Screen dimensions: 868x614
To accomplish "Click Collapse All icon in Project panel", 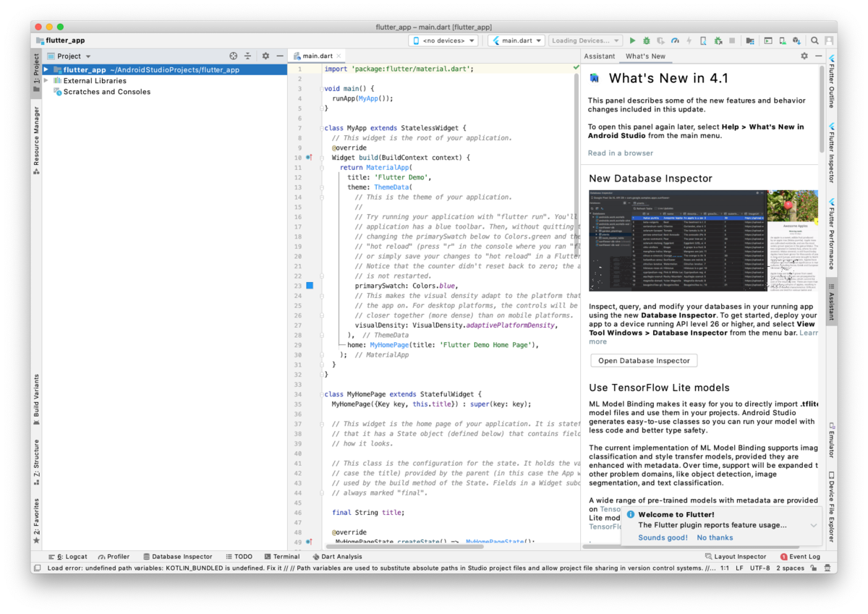I will [247, 56].
